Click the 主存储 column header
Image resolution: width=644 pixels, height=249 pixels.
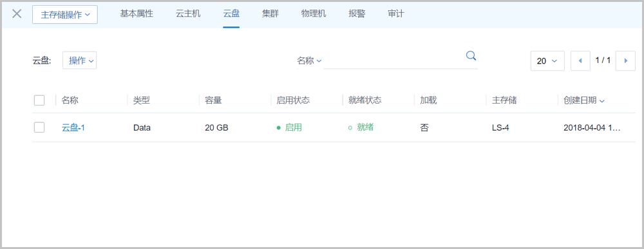tap(504, 100)
